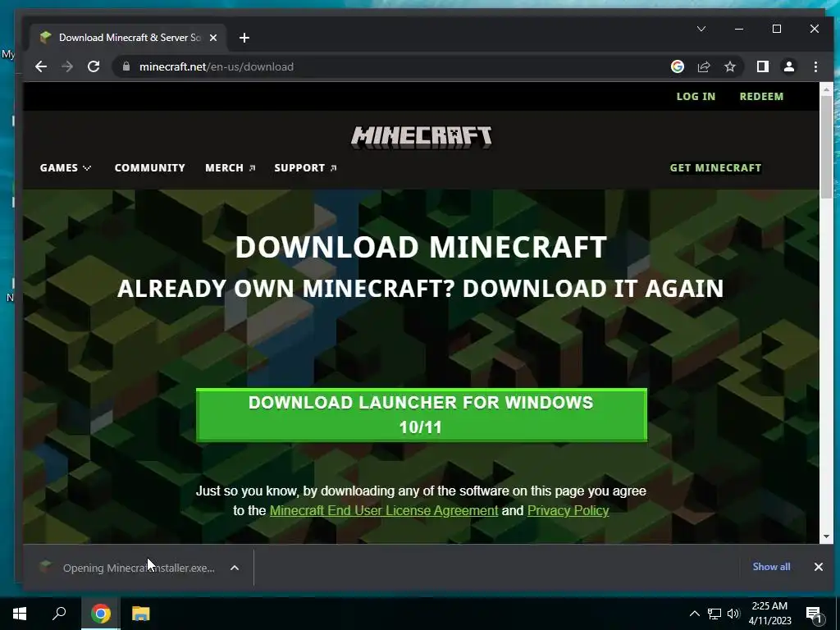Open Chrome three-dot menu

click(x=815, y=66)
